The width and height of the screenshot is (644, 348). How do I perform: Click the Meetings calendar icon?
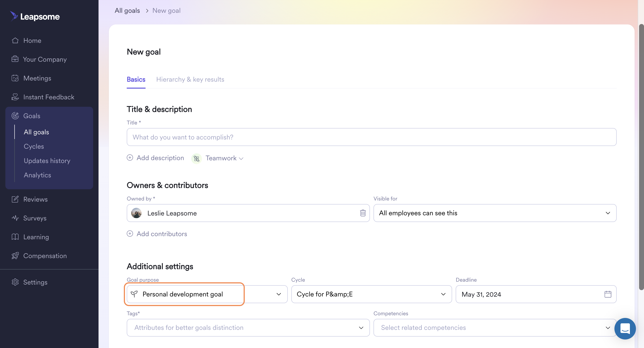click(x=15, y=78)
